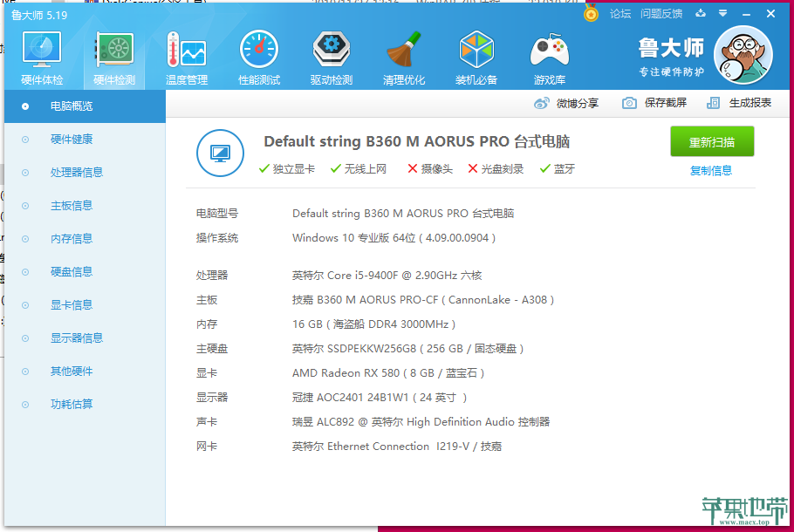Open 其他硬件 other hardware
The width and height of the screenshot is (794, 532).
pyautogui.click(x=86, y=371)
